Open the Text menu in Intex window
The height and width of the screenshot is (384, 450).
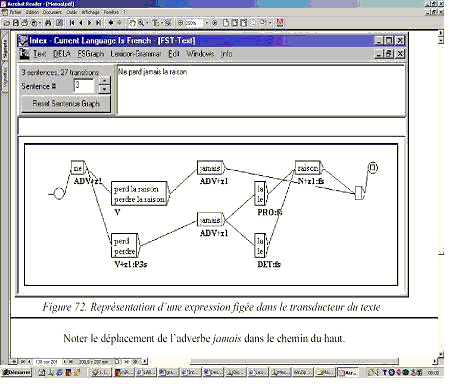point(39,54)
